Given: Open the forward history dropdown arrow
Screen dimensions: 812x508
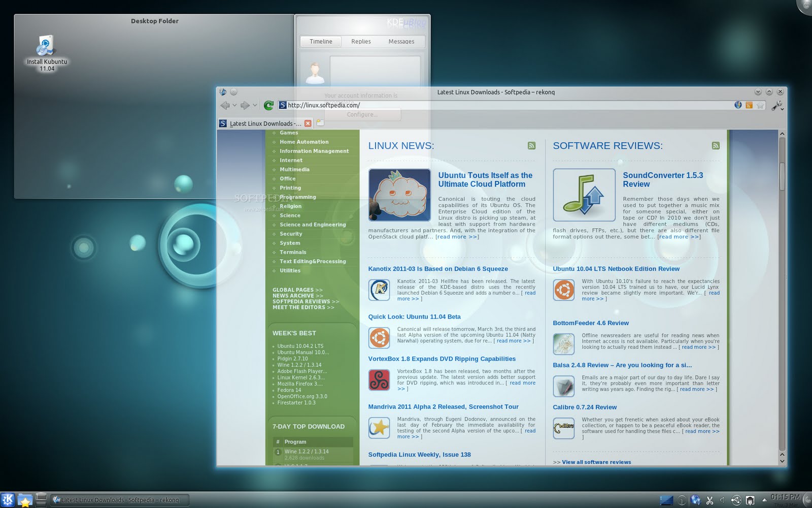Looking at the screenshot, I should tap(255, 105).
